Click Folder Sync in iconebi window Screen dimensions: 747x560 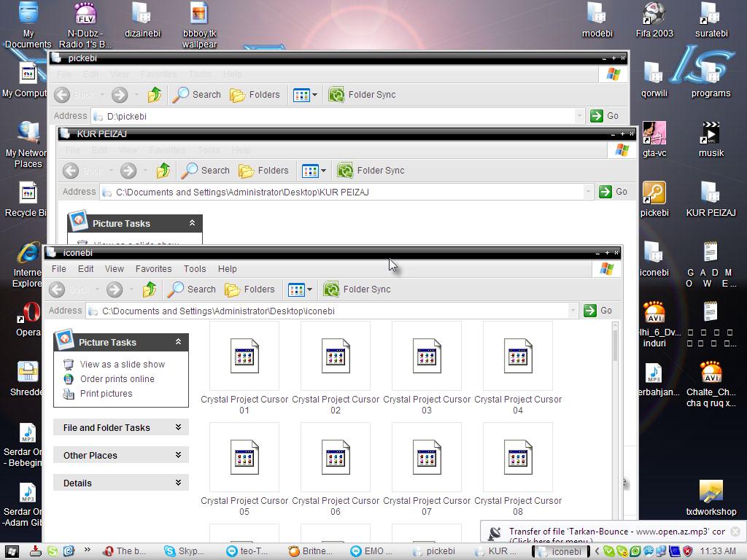pyautogui.click(x=357, y=289)
